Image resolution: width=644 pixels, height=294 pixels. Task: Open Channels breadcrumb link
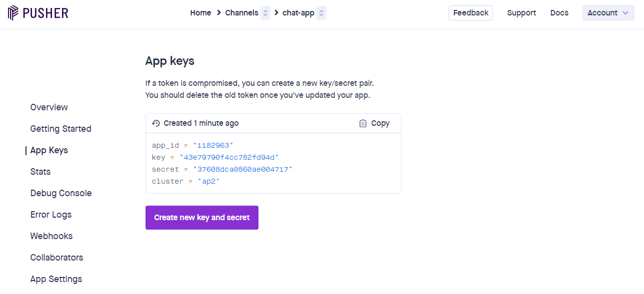click(x=241, y=13)
